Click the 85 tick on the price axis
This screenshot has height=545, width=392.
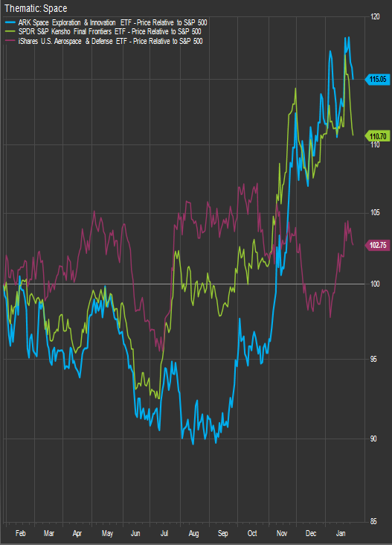tap(373, 521)
